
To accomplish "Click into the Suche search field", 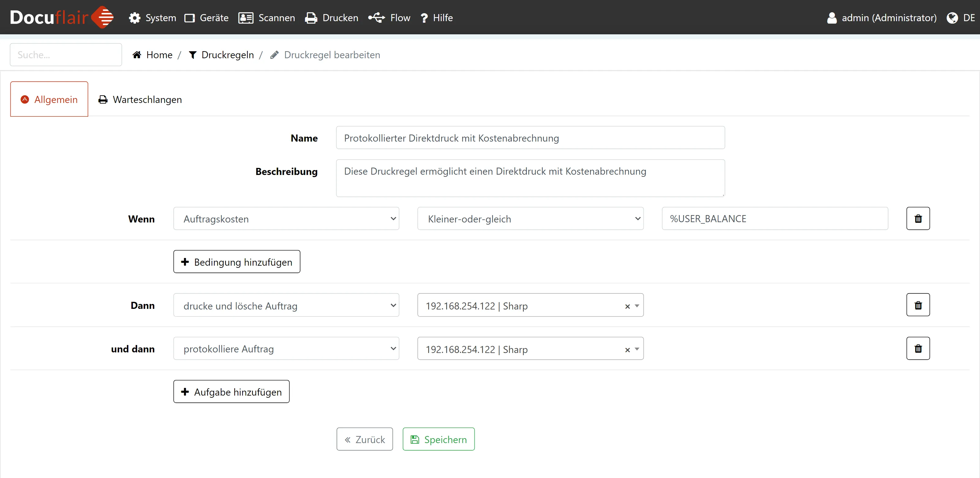I will pos(66,55).
